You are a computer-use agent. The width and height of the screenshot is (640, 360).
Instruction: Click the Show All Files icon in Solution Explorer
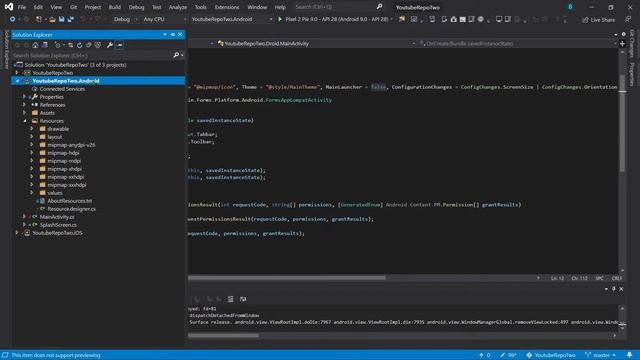(x=98, y=45)
